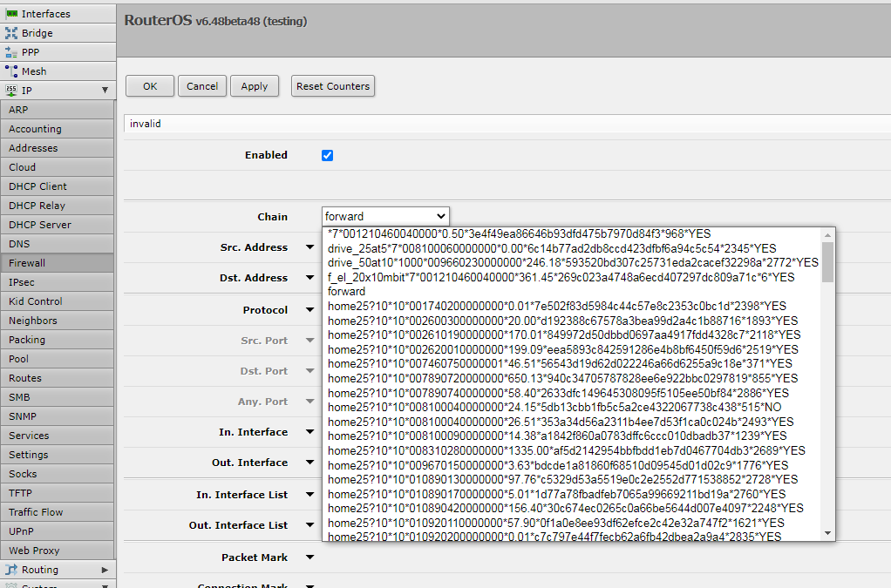Open UPnP menu item

click(x=58, y=531)
